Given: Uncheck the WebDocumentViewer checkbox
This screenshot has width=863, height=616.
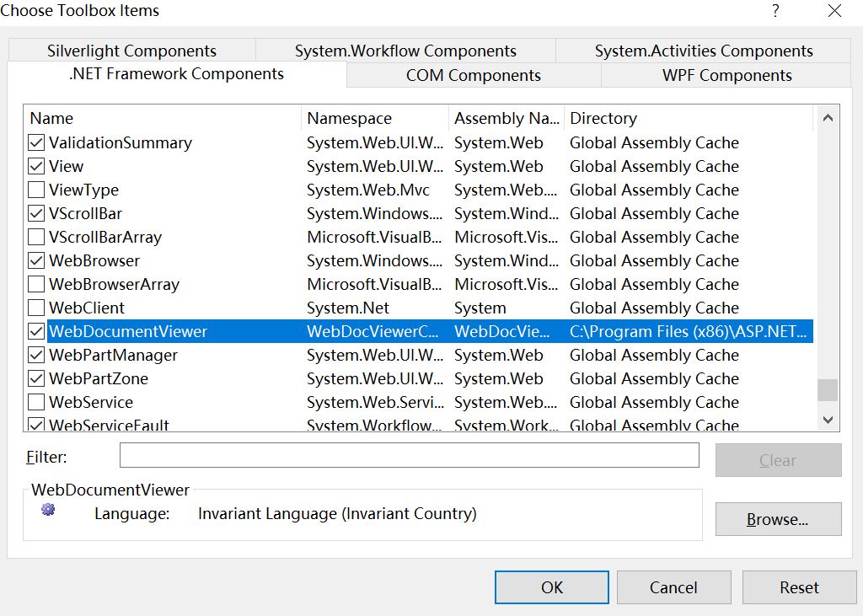Looking at the screenshot, I should coord(35,331).
